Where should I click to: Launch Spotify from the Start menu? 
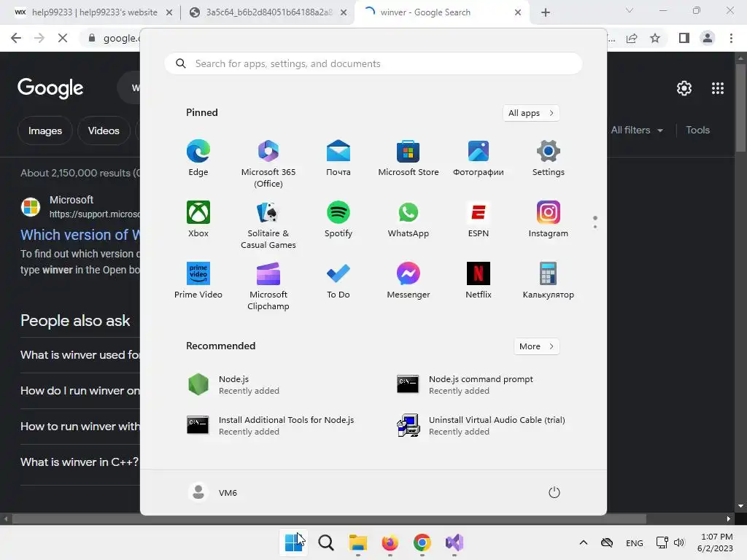click(x=338, y=219)
